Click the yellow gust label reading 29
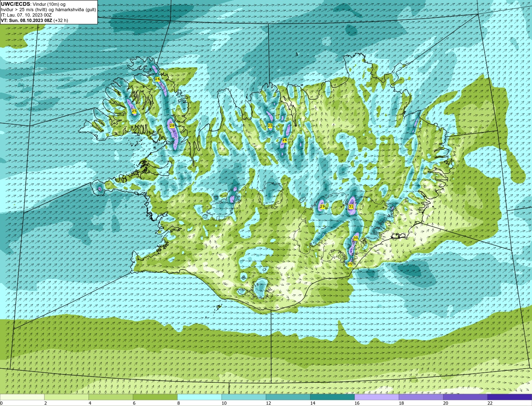The height and width of the screenshot is (406, 532). click(322, 206)
